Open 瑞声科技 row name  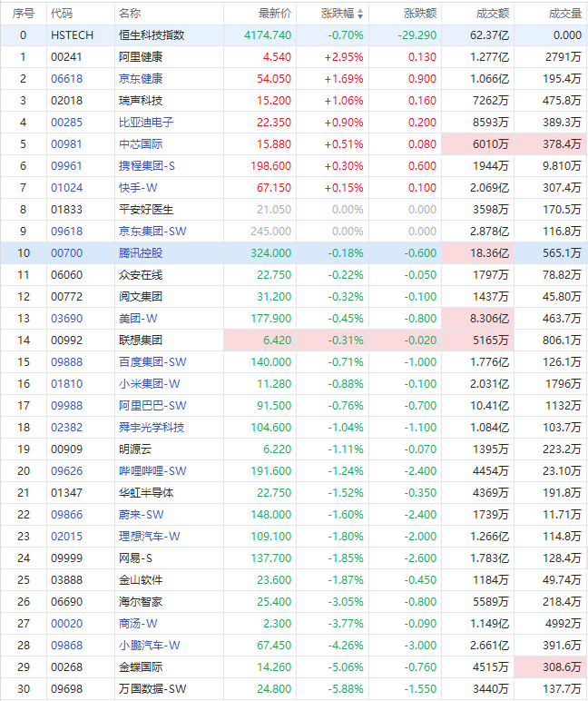[141, 101]
